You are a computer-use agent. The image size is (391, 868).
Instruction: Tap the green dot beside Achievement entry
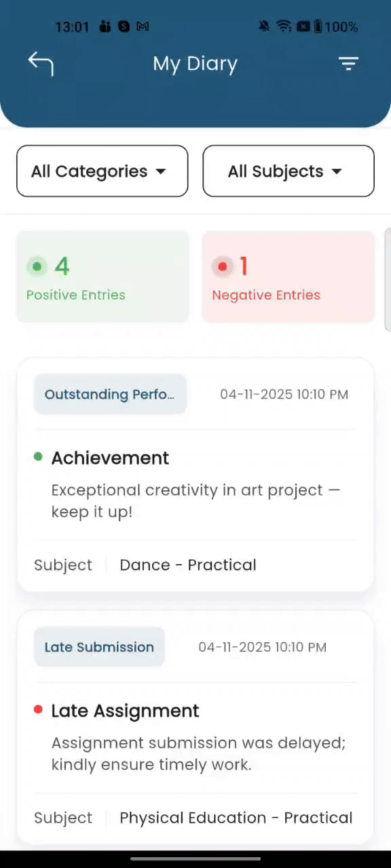click(38, 456)
